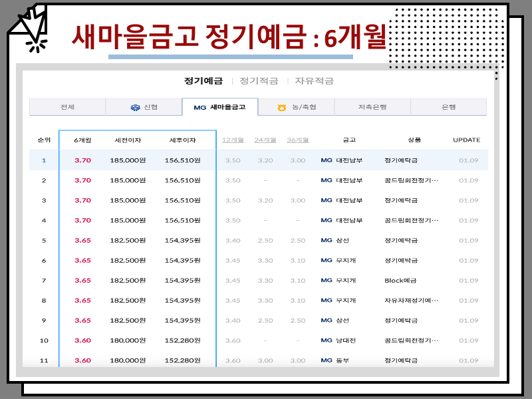Viewport: 532px width, 399px height.
Task: Open 꿈드림회전정기 product in rank 2 row
Action: pos(411,180)
